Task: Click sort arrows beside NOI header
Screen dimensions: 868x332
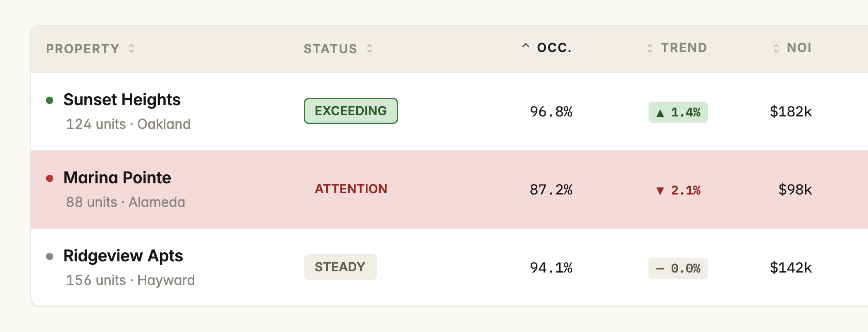Action: 776,48
